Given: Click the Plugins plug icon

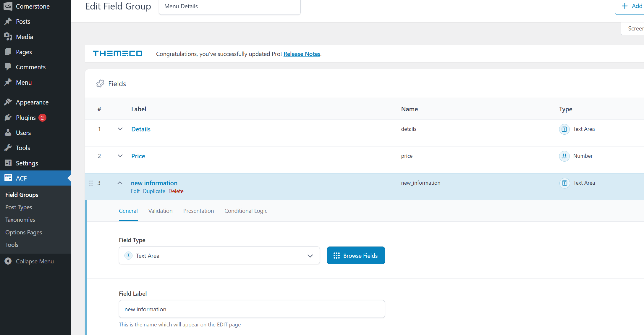Looking at the screenshot, I should click(8, 117).
